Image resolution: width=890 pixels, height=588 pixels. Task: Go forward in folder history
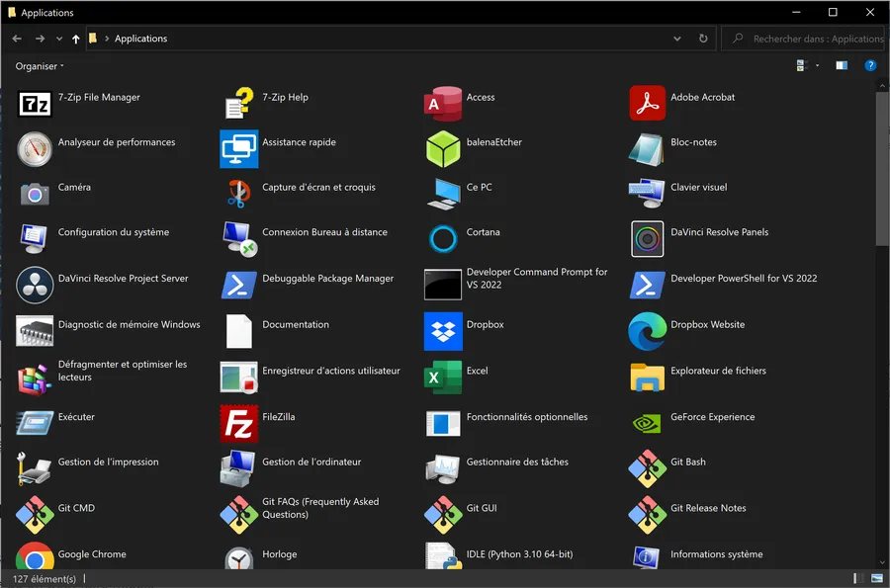tap(40, 39)
